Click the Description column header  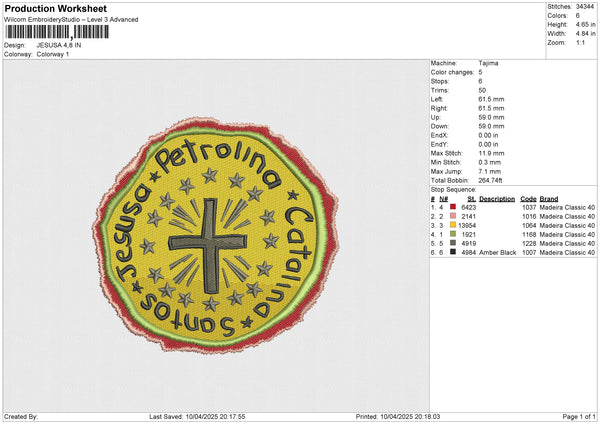(497, 198)
